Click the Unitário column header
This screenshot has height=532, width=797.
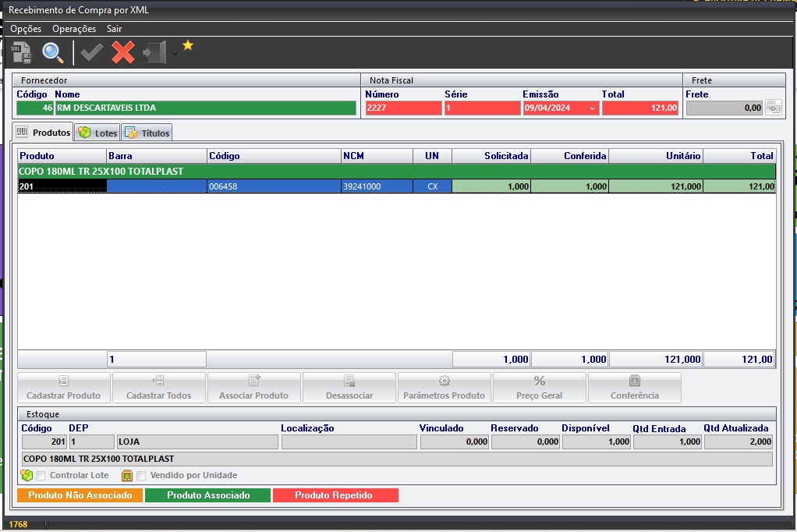pyautogui.click(x=656, y=156)
